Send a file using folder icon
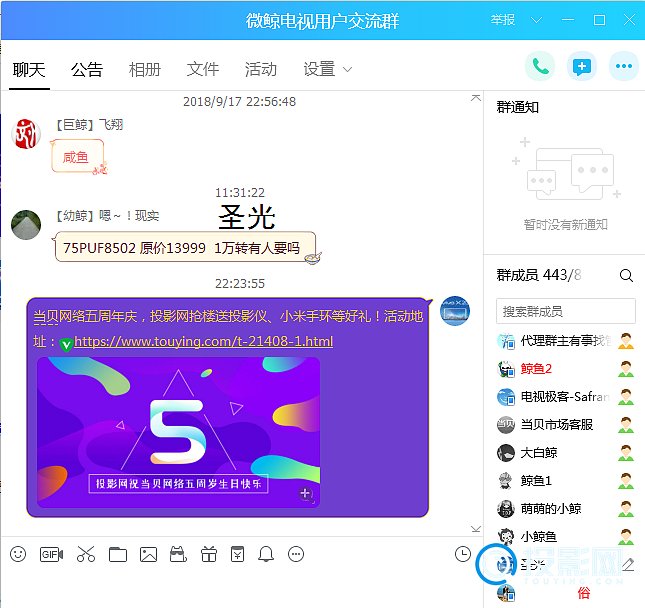 tap(118, 555)
